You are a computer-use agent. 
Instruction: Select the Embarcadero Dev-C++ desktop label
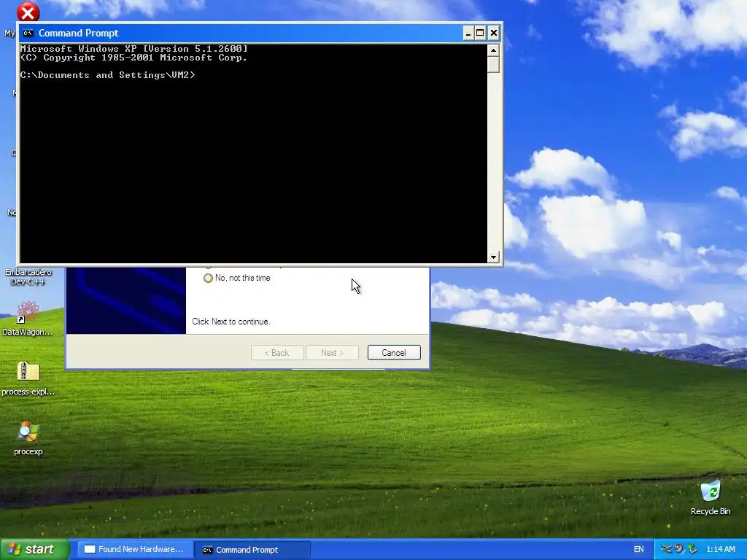(28, 276)
